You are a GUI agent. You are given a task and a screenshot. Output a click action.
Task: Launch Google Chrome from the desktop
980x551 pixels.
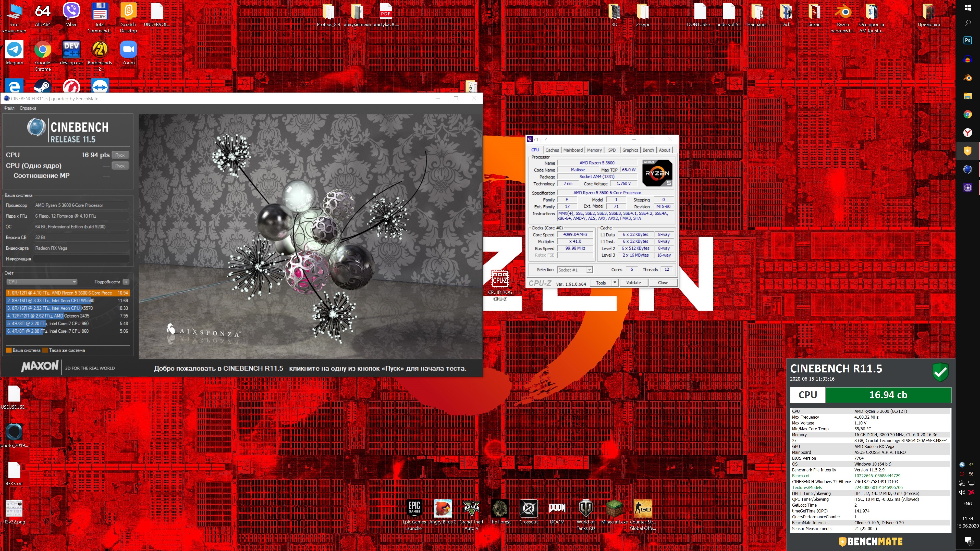43,56
